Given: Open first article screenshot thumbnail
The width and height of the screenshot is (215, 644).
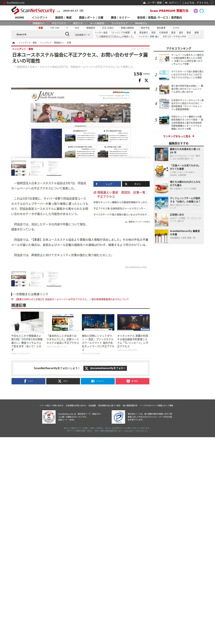Looking at the screenshot, I should pyautogui.click(x=19, y=168).
